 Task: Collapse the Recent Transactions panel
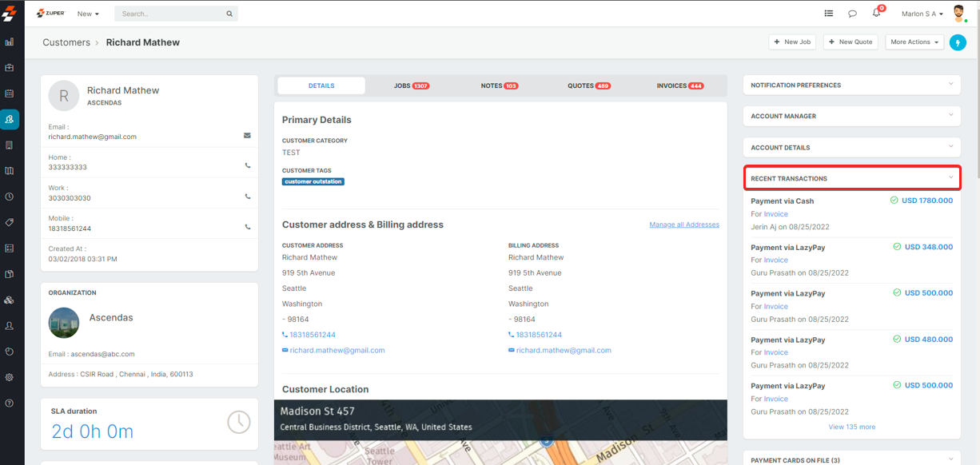[950, 178]
